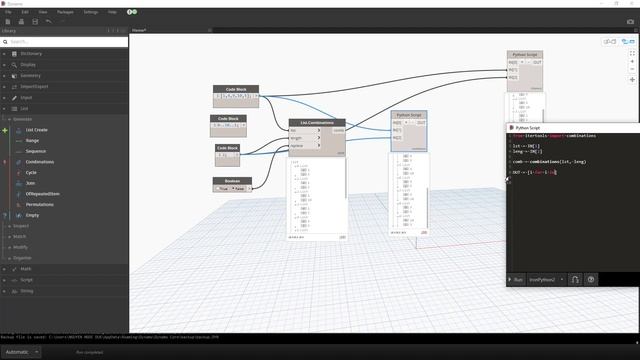Expand the Geometry library category
Screen dimensions: 640x360
(x=4, y=76)
